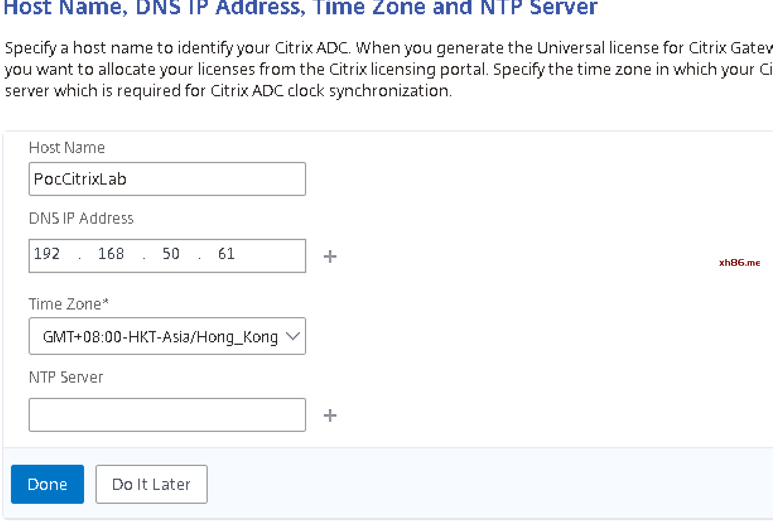This screenshot has width=773, height=532.
Task: Click the page heading about Host Name and NTP
Action: coord(301,8)
